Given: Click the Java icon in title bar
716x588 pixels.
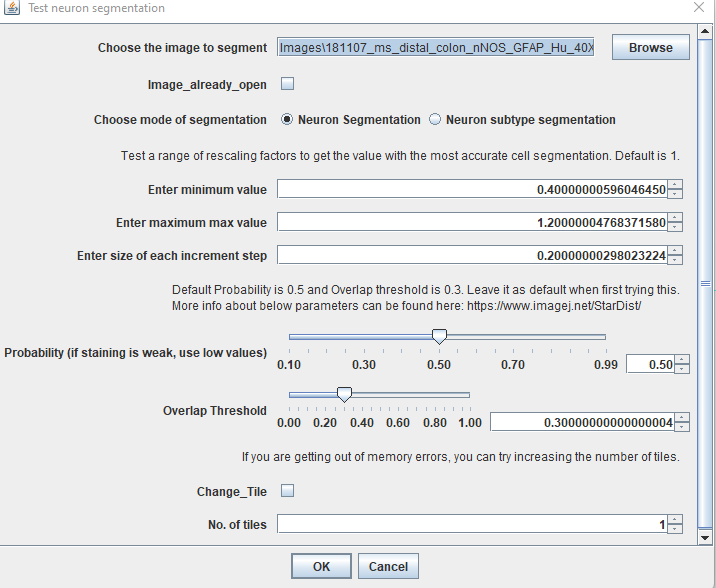Looking at the screenshot, I should (12, 8).
